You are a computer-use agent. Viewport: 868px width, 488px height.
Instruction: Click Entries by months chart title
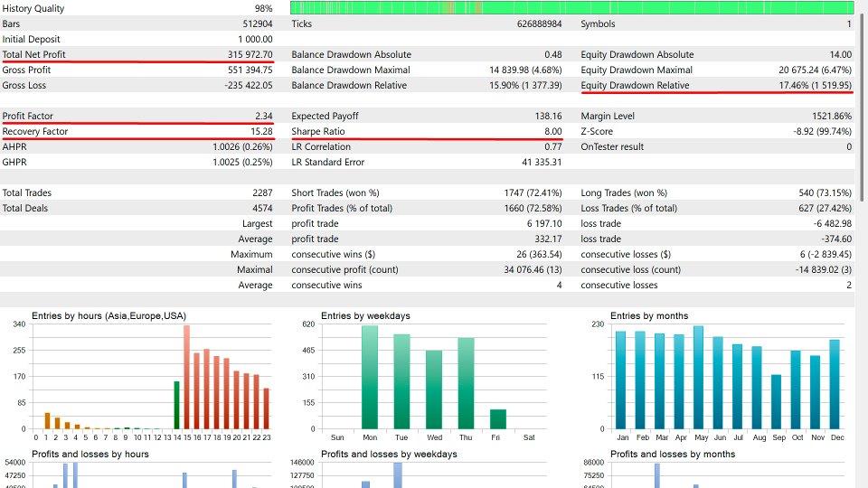tap(649, 316)
